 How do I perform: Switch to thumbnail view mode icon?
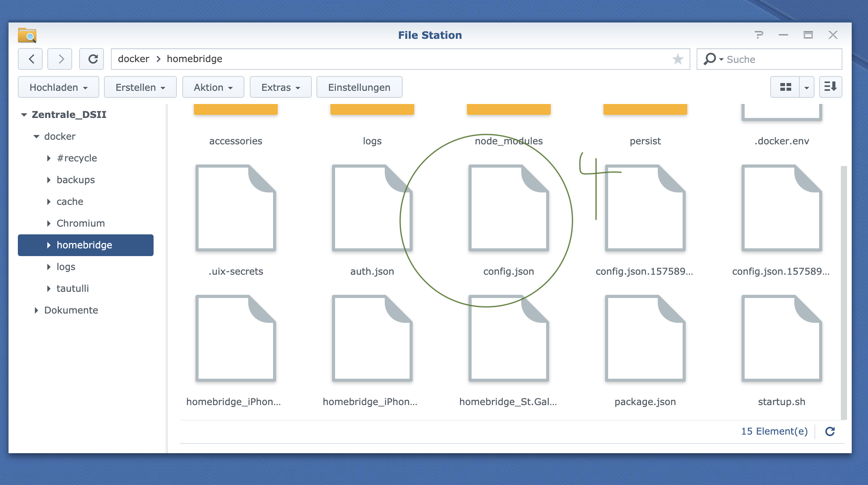(785, 87)
